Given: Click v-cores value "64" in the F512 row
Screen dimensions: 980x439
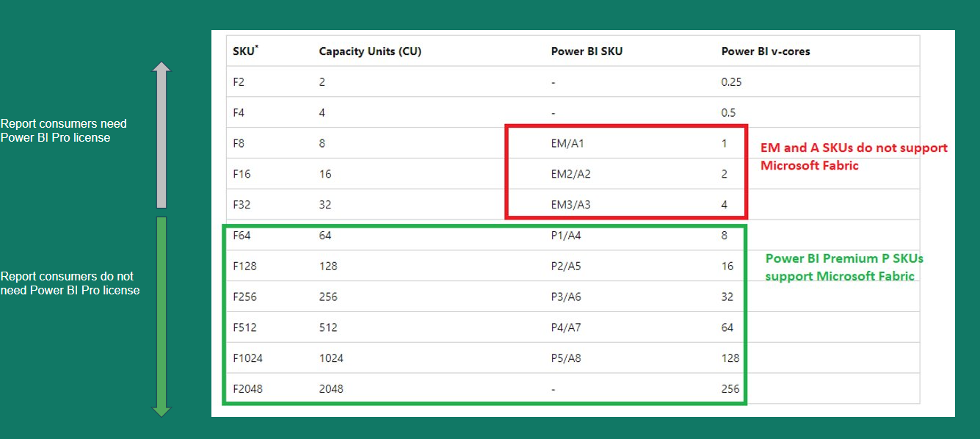Looking at the screenshot, I should (x=727, y=327).
